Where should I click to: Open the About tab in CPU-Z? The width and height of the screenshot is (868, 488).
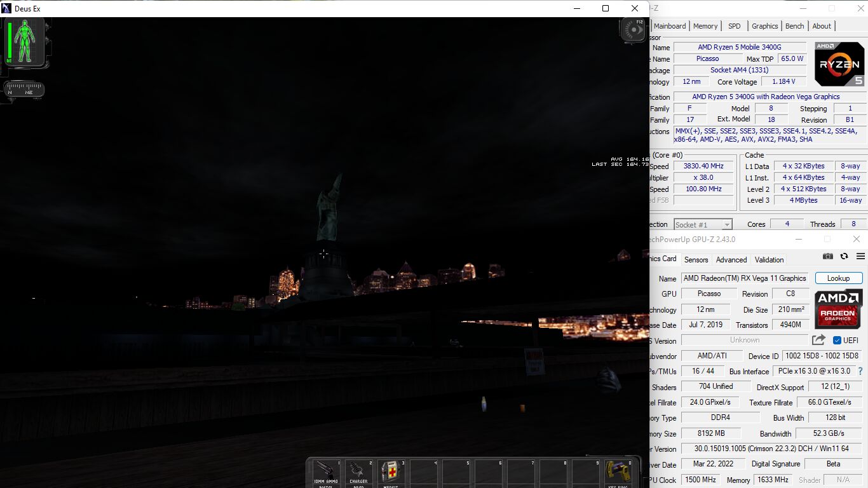coord(822,26)
